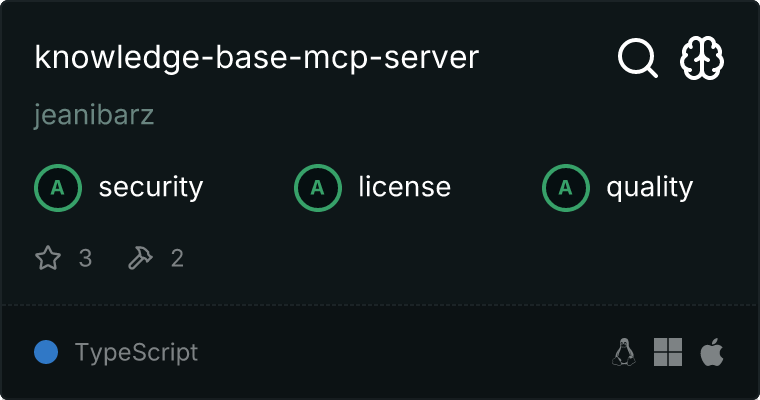760x400 pixels.
Task: Click the Windows platform icon
Action: (668, 352)
